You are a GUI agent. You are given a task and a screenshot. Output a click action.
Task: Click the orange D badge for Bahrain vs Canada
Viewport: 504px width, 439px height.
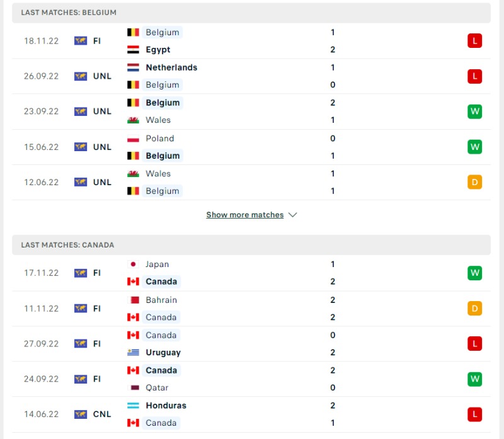click(x=474, y=309)
